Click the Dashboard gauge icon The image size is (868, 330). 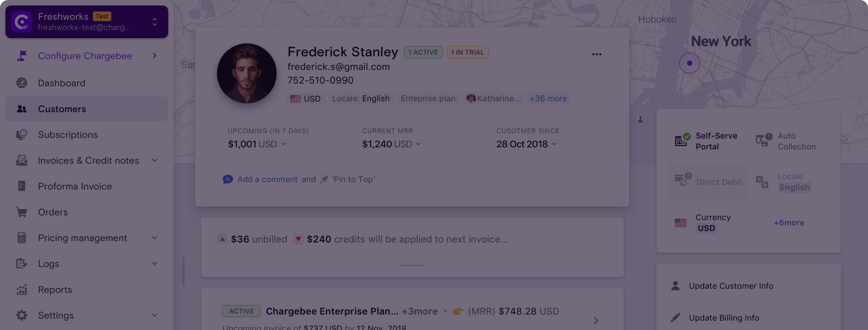pos(22,83)
